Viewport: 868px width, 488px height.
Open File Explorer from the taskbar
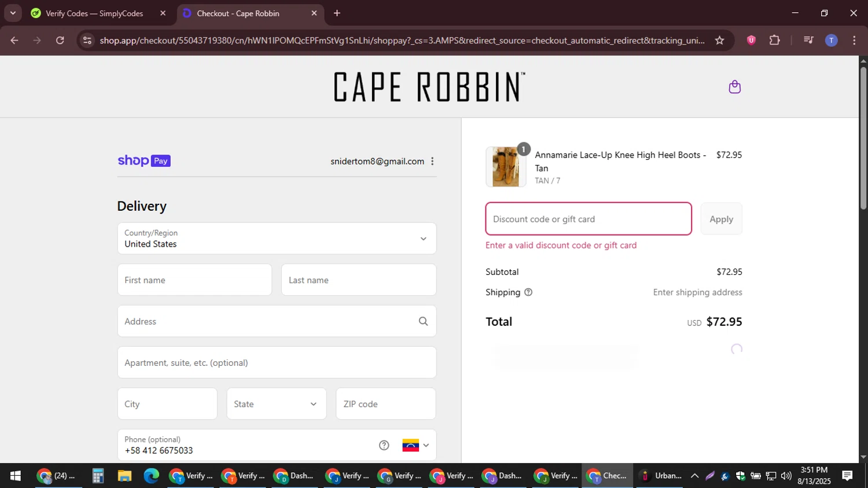point(124,476)
